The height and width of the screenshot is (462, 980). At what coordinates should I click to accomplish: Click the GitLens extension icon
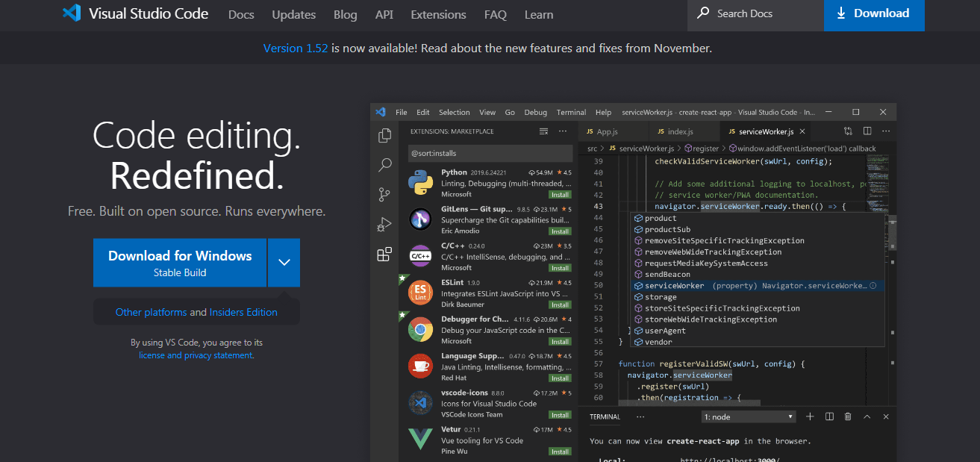tap(421, 219)
